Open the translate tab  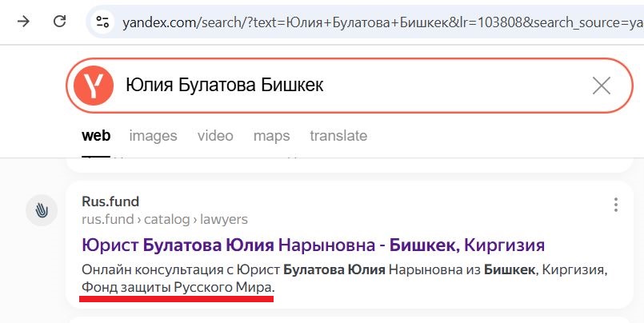(338, 135)
